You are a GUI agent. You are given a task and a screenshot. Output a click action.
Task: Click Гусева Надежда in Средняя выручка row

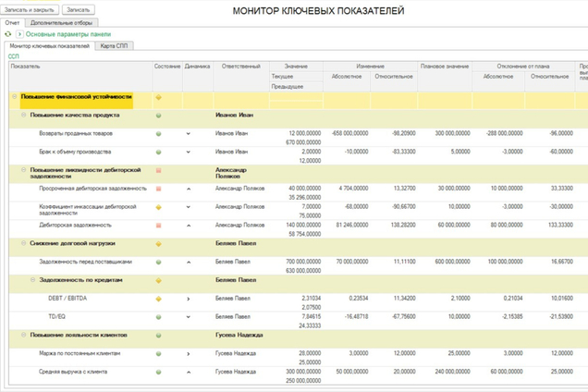click(x=236, y=372)
